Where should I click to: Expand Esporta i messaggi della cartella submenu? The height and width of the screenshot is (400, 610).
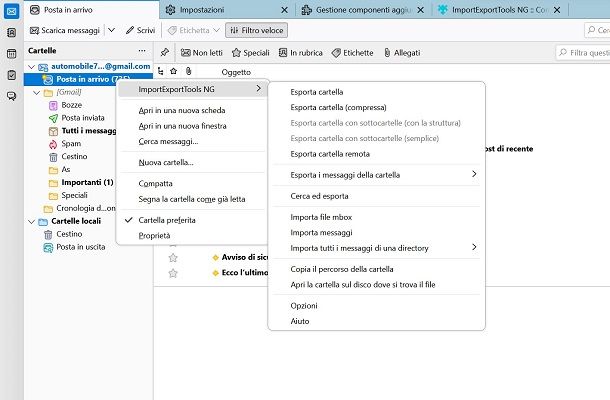(376, 175)
